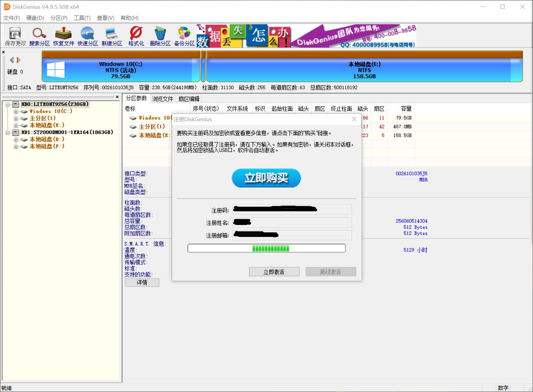This screenshot has height=392, width=533.
Task: Expand 本地磁盘(D:) node in tree
Action: pos(16,139)
